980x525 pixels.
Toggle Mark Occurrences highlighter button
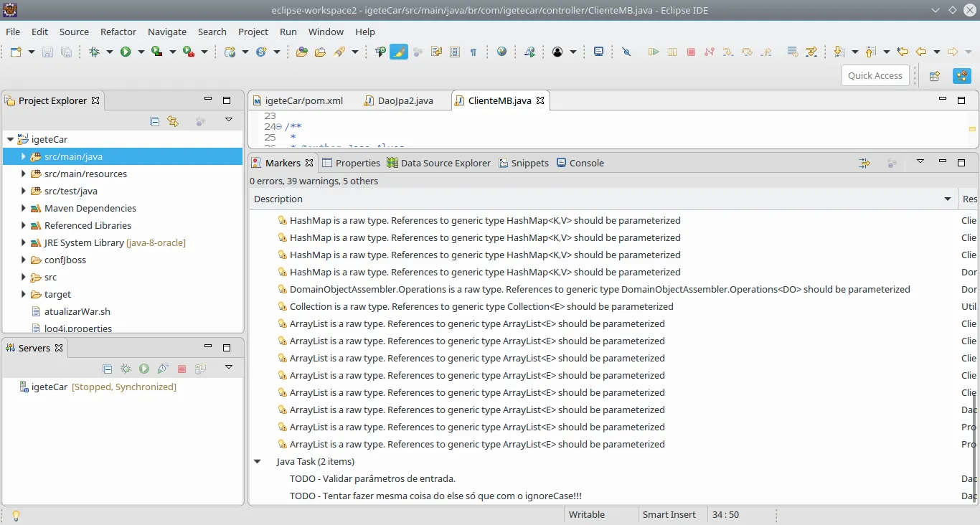point(399,52)
